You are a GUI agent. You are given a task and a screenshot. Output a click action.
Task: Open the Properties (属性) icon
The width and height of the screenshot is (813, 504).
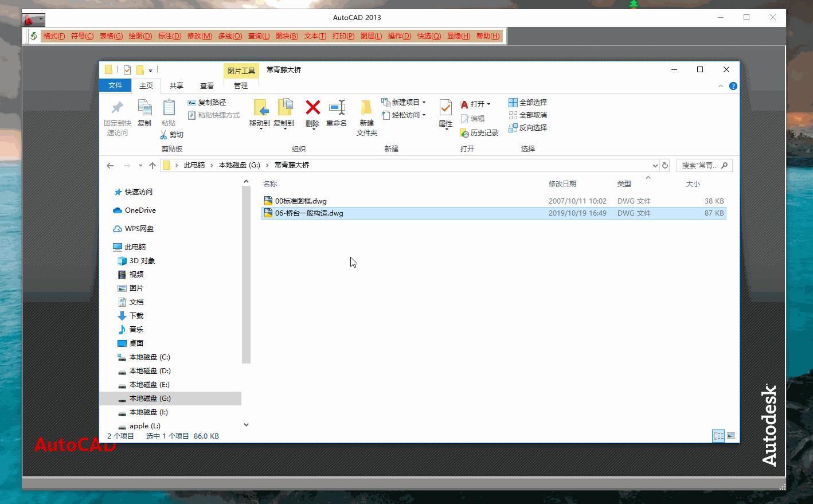click(x=445, y=108)
